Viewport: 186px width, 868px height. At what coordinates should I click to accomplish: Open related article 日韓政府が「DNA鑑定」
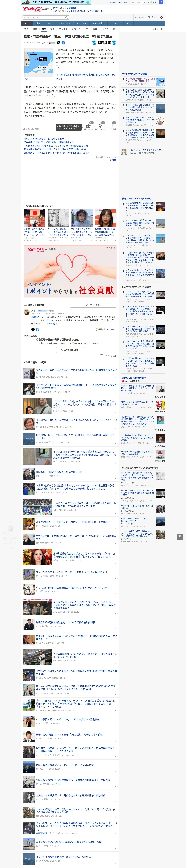(x=57, y=153)
